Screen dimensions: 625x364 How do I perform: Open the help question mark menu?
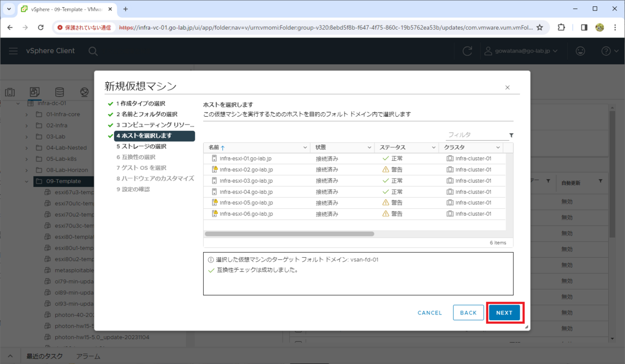pos(606,51)
